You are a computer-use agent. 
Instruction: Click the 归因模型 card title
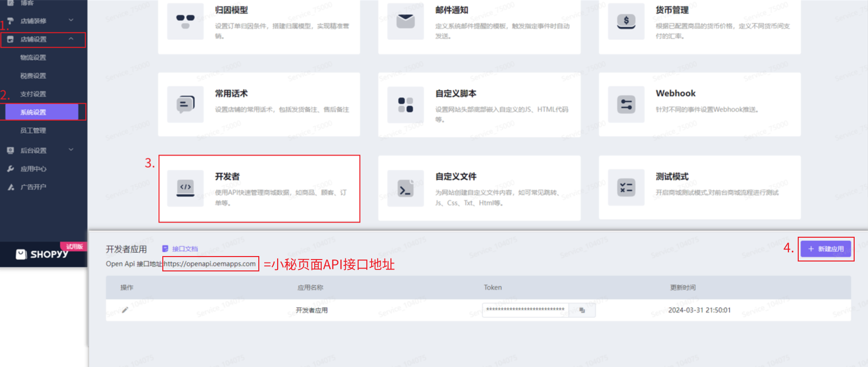pos(231,10)
